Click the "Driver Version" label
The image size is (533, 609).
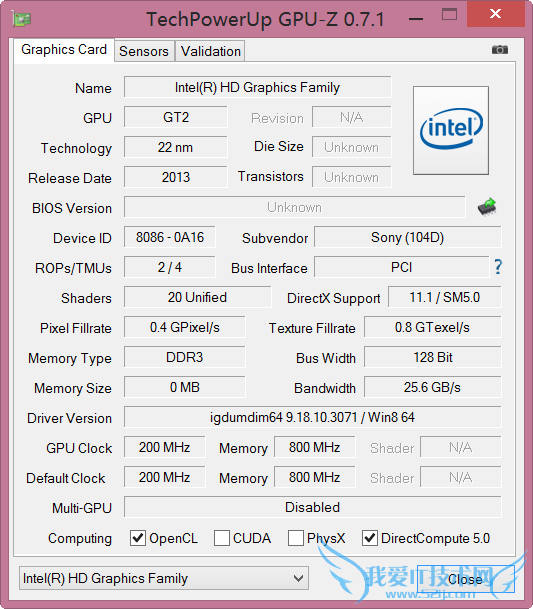tap(70, 418)
